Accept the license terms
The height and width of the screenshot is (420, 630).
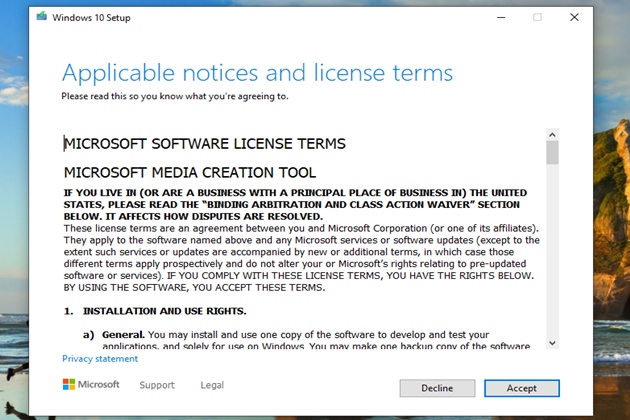(x=521, y=388)
